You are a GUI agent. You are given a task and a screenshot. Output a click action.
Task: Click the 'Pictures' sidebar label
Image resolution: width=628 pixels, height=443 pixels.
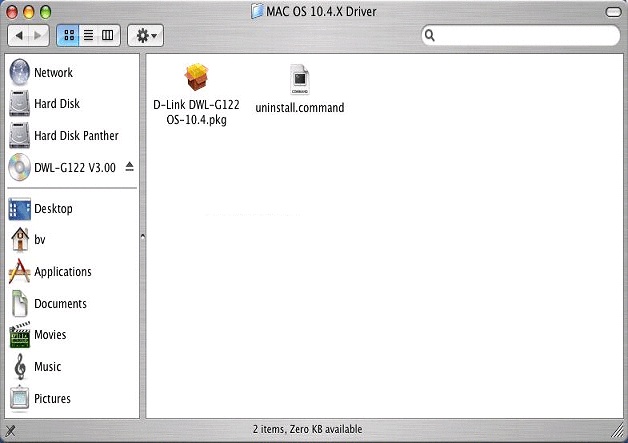tap(52, 399)
